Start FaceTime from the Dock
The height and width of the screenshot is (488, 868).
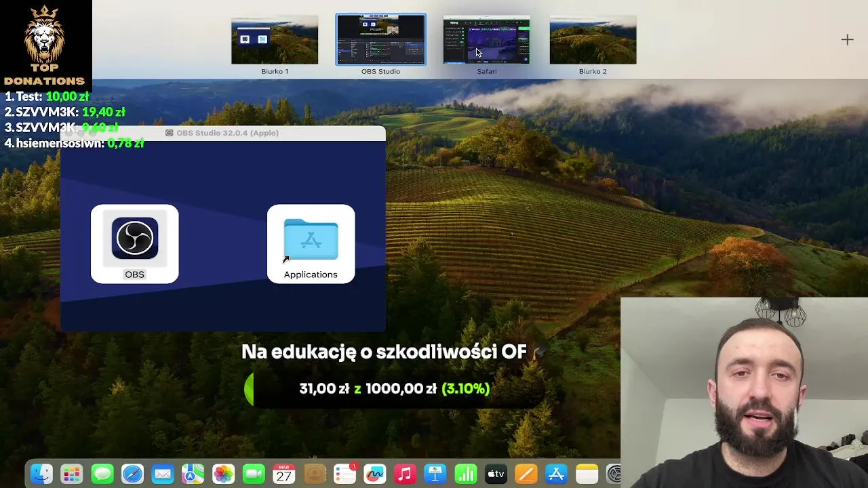coord(254,474)
